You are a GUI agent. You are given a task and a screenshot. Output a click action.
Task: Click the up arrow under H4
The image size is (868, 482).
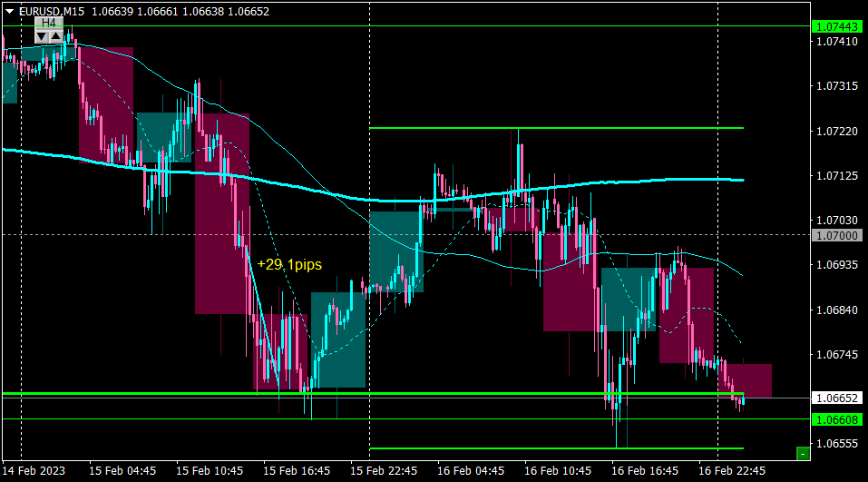click(x=56, y=36)
